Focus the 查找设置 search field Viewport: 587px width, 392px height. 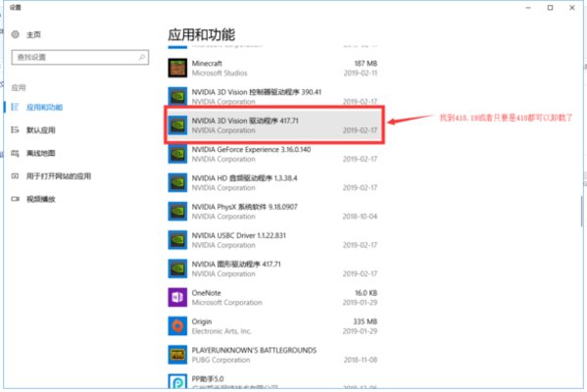(79, 57)
